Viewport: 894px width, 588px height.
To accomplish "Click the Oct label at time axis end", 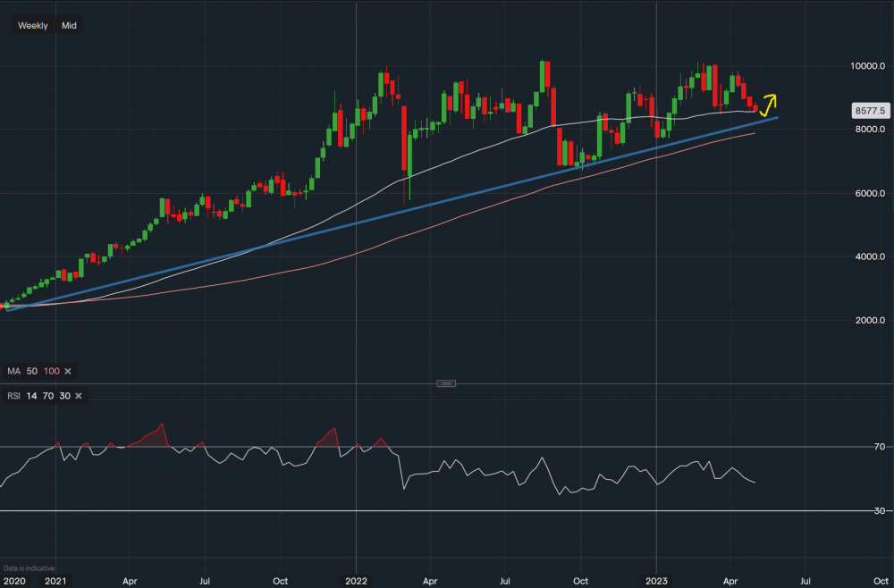I will tap(881, 580).
